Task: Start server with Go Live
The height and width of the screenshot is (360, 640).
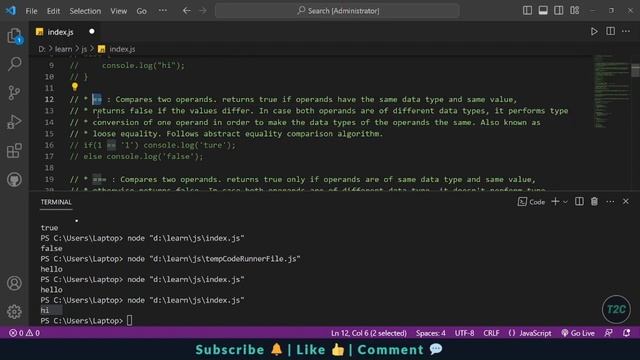Action: click(578, 333)
